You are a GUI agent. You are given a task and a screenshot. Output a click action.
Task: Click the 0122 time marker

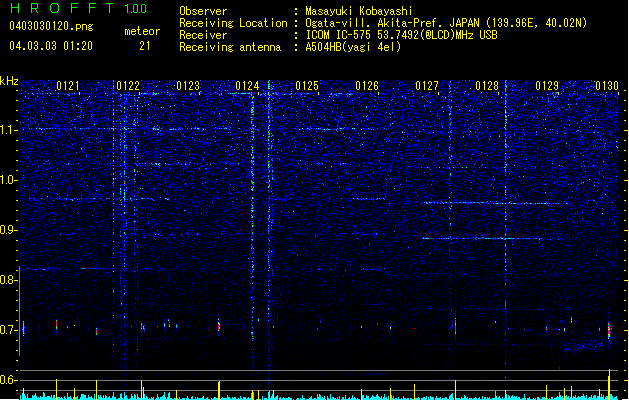[128, 86]
